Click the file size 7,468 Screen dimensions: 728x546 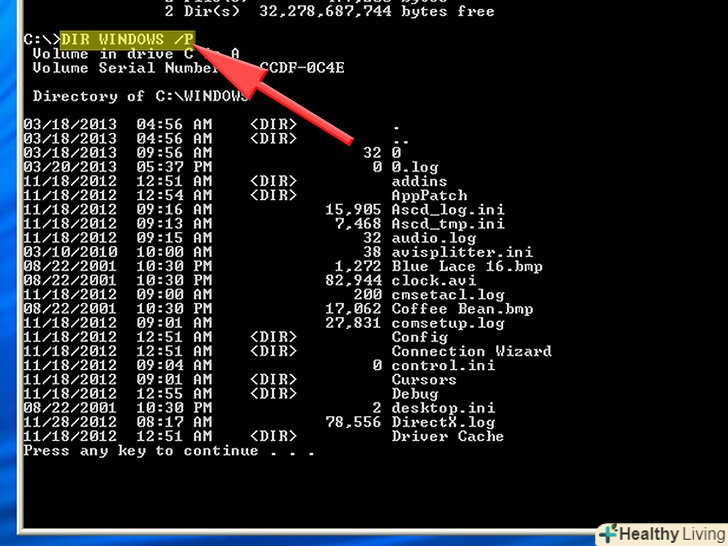click(358, 224)
